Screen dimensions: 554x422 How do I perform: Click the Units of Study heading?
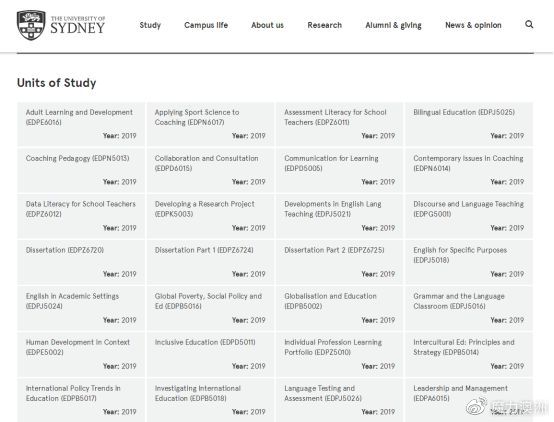(x=57, y=83)
